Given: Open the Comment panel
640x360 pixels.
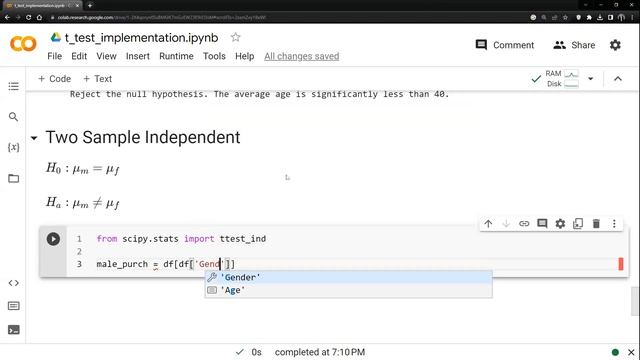Looking at the screenshot, I should [x=505, y=45].
